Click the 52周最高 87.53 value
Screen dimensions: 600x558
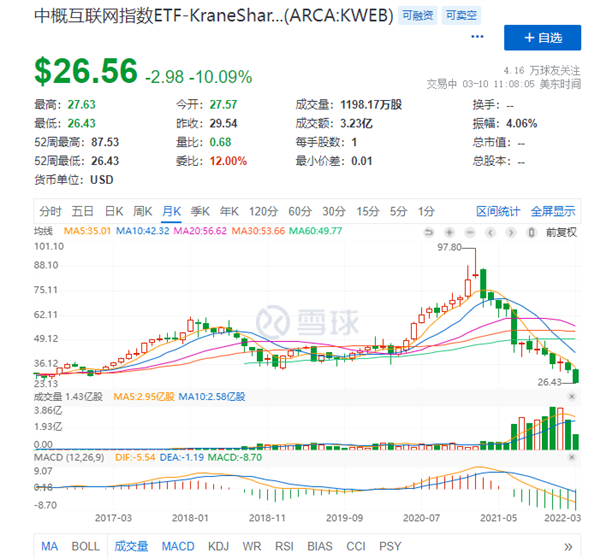click(105, 142)
